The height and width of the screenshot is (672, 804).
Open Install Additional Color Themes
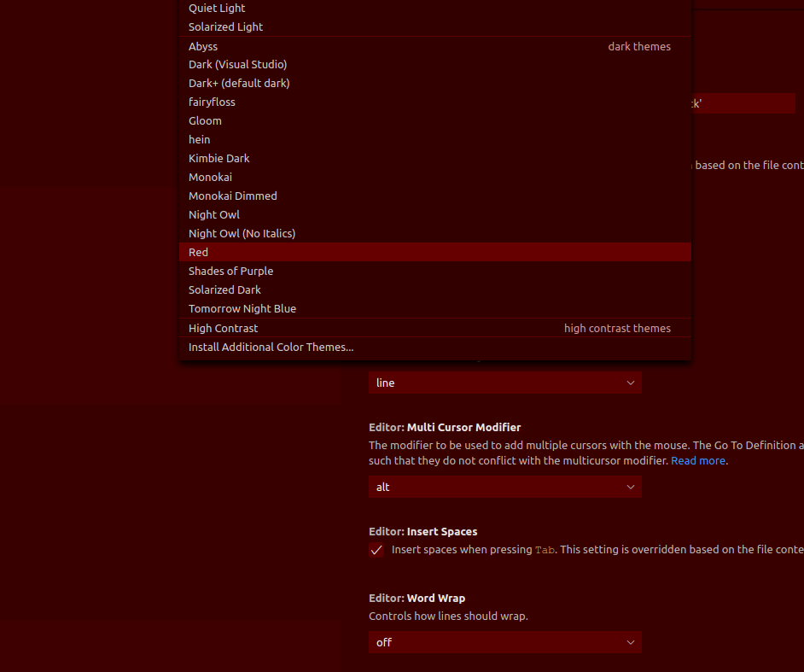pos(435,348)
